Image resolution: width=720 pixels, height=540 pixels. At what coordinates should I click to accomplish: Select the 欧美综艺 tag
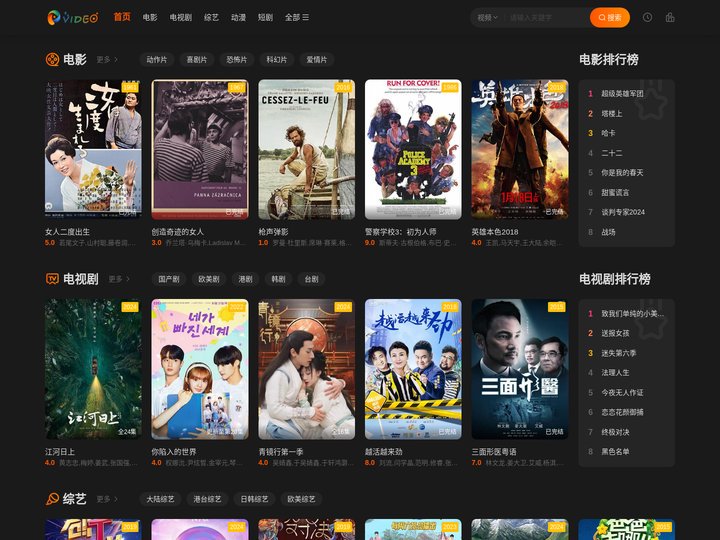click(301, 499)
